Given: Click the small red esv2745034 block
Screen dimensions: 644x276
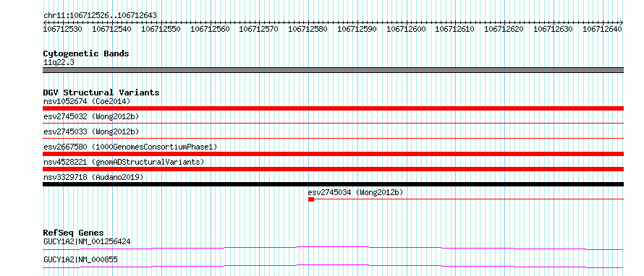Looking at the screenshot, I should click(x=311, y=199).
